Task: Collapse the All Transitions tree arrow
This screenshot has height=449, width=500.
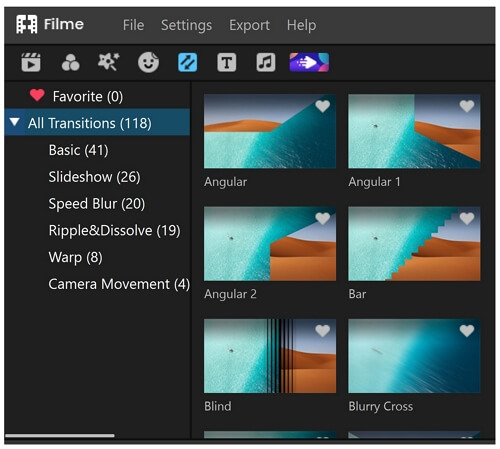Action: [15, 122]
